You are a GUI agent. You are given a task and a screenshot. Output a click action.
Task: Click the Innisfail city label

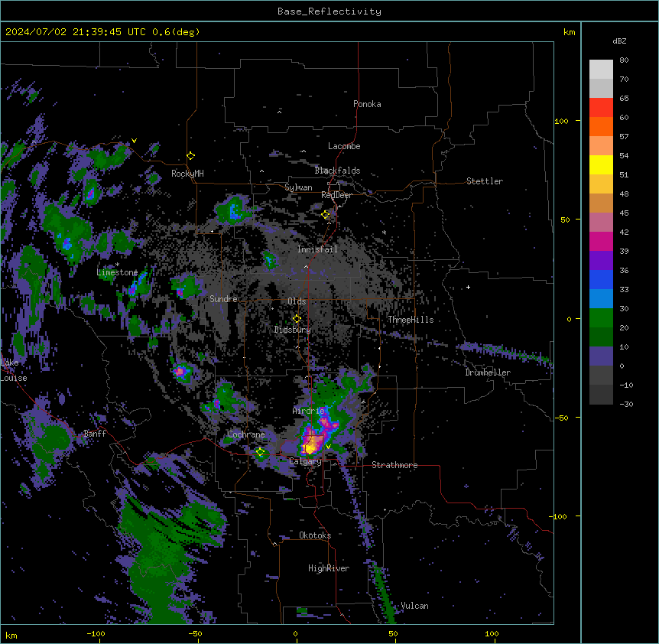(317, 249)
